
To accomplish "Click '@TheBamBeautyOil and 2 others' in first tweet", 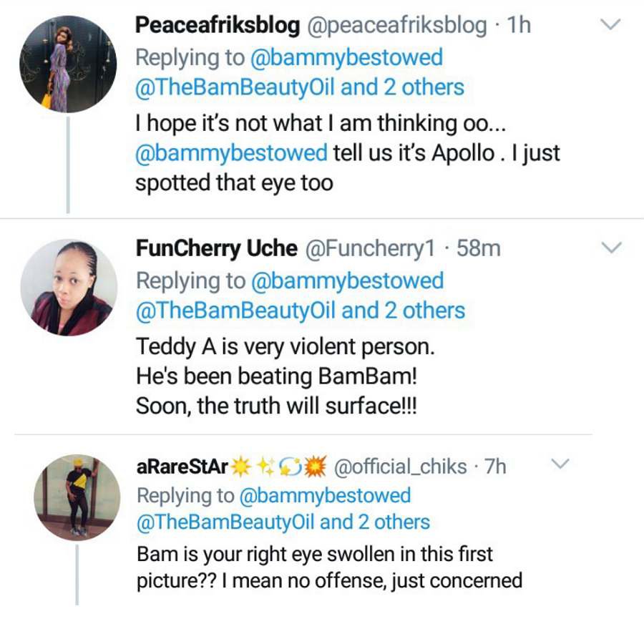I will coord(300,88).
